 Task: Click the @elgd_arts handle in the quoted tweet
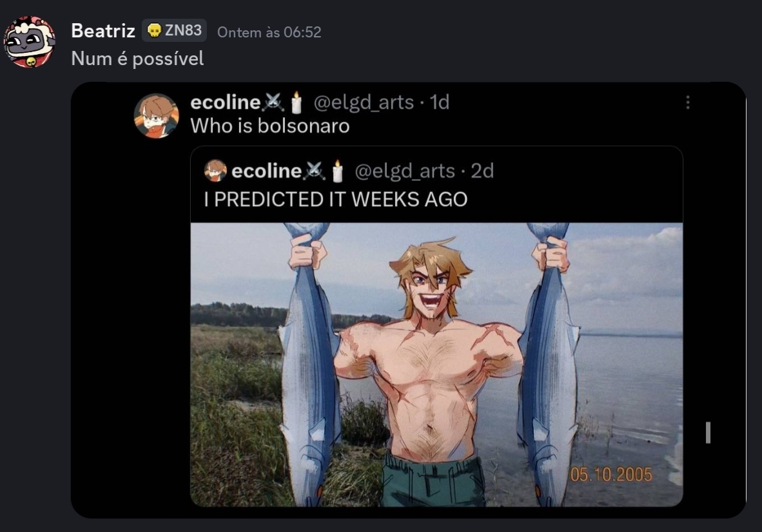pos(405,171)
